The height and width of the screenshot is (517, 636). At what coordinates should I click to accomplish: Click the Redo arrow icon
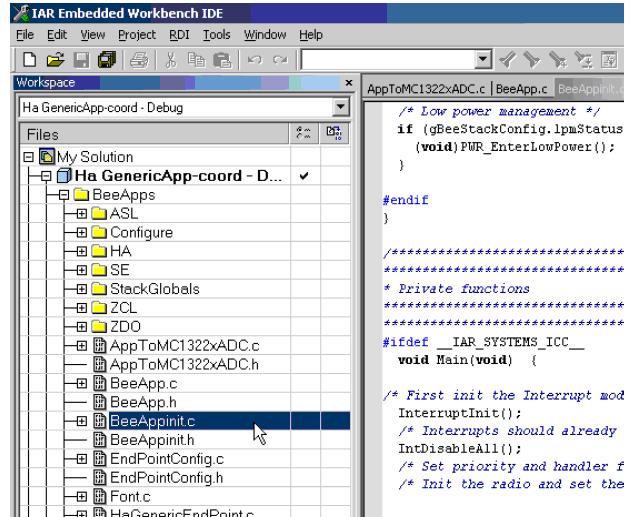(x=280, y=60)
